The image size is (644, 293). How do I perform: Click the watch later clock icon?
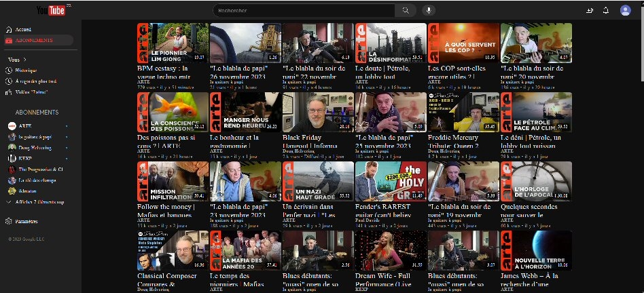click(9, 81)
